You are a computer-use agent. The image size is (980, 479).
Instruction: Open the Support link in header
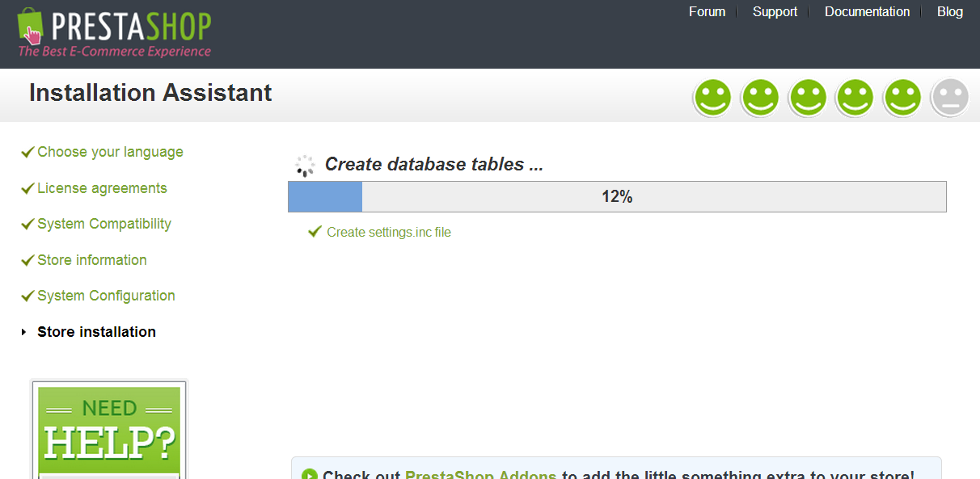[x=775, y=12]
